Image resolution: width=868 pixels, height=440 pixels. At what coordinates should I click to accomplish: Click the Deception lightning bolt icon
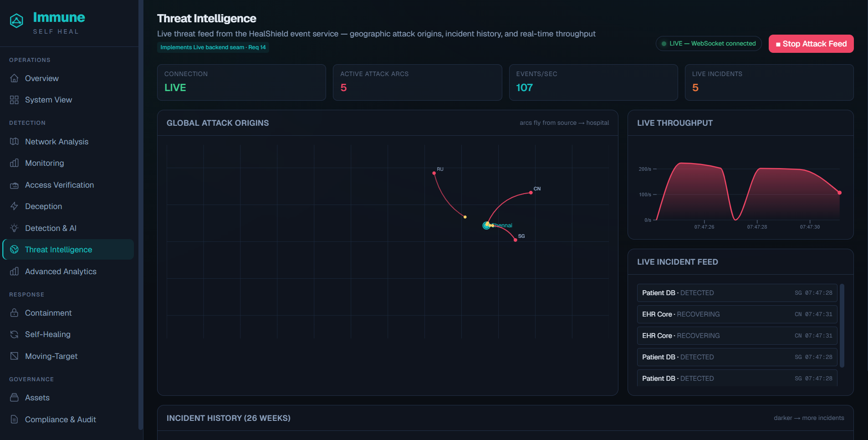click(14, 206)
